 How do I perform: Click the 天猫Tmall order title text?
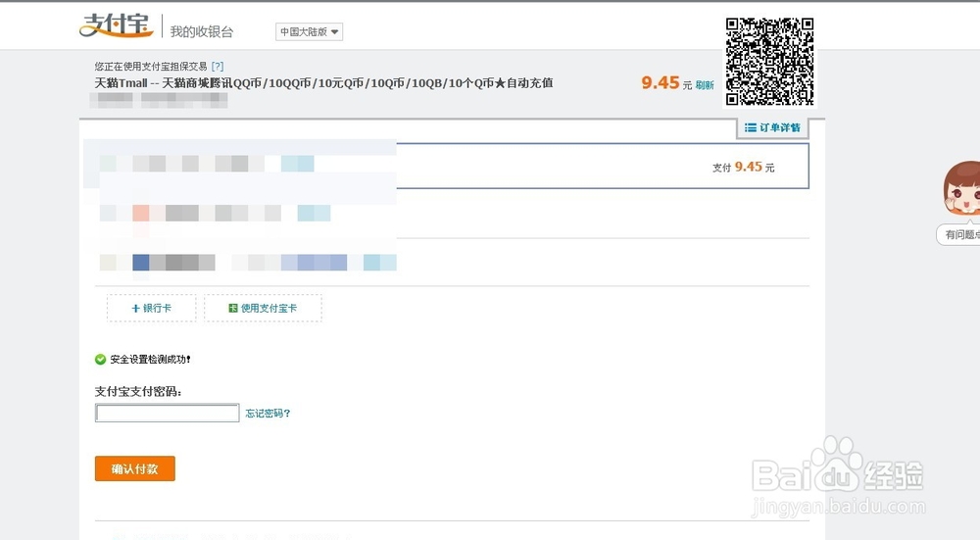tap(323, 83)
